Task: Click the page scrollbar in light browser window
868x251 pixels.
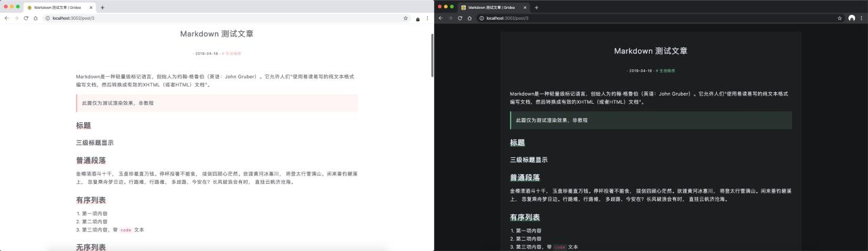Action: pos(432,55)
